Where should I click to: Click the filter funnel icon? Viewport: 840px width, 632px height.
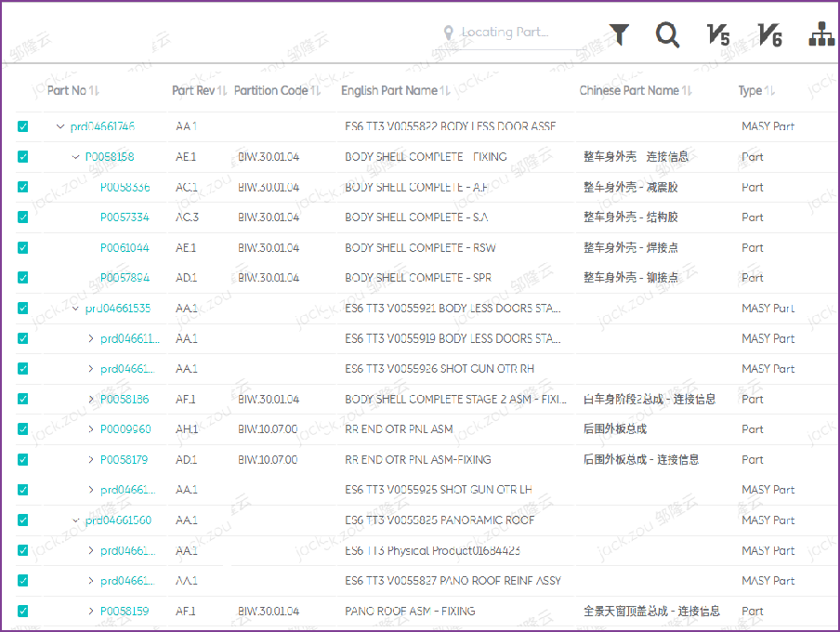click(619, 34)
